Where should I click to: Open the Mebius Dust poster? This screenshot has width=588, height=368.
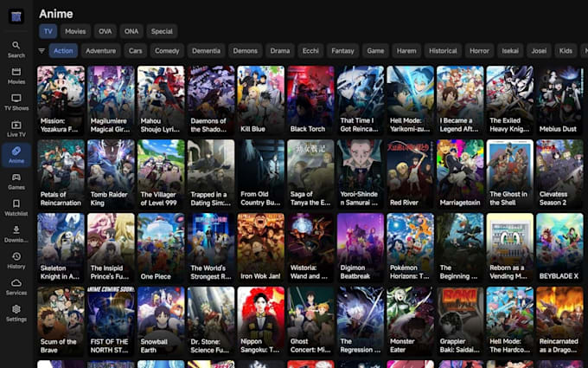(x=559, y=100)
